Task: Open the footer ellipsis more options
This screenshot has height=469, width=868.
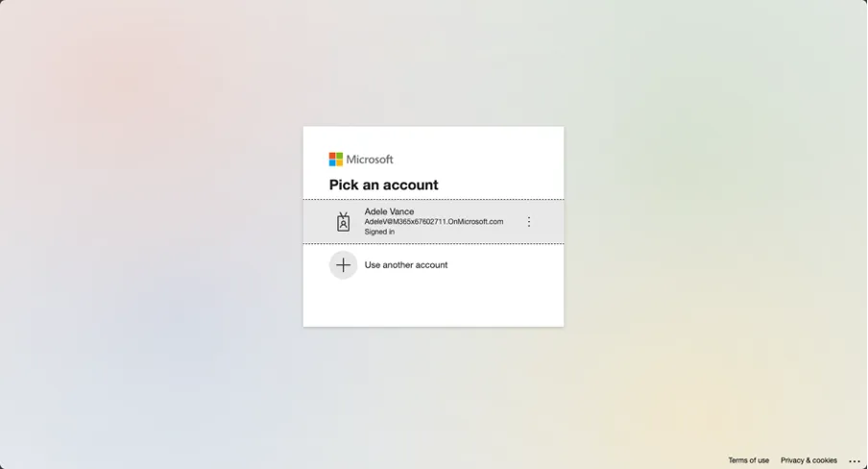Action: (855, 460)
